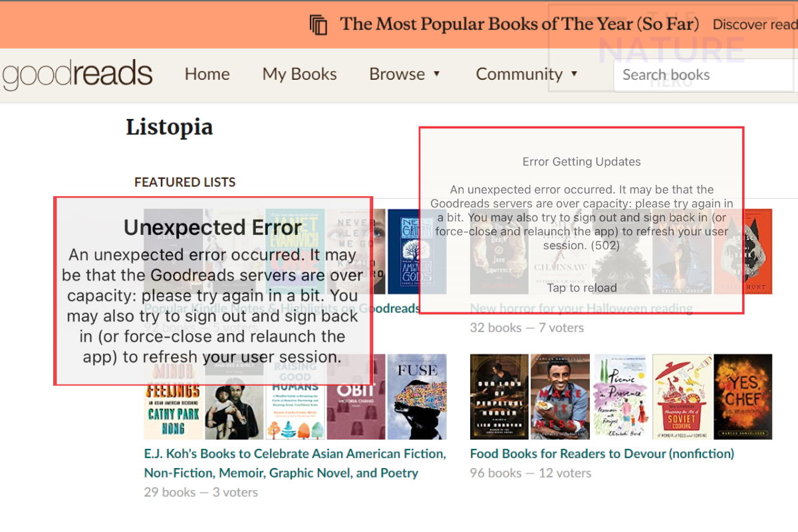
Task: Open My Books from the navigation
Action: tap(299, 74)
